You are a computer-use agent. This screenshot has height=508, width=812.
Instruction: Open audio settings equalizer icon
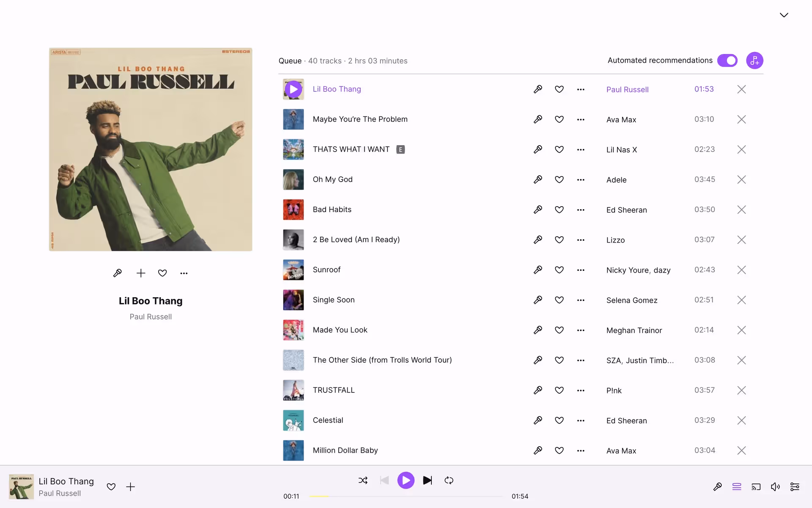(795, 487)
